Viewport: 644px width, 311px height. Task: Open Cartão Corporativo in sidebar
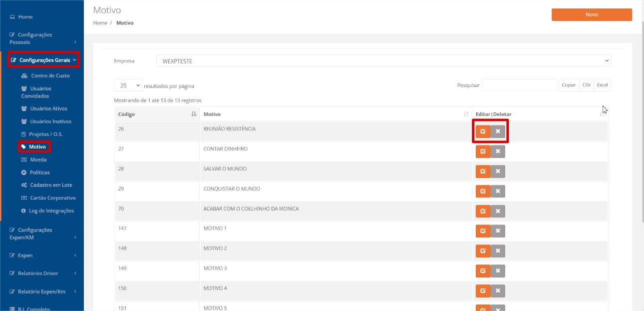click(x=48, y=198)
